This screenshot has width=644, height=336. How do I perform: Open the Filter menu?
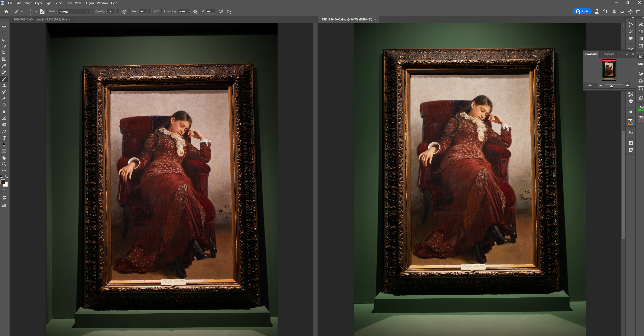68,3
